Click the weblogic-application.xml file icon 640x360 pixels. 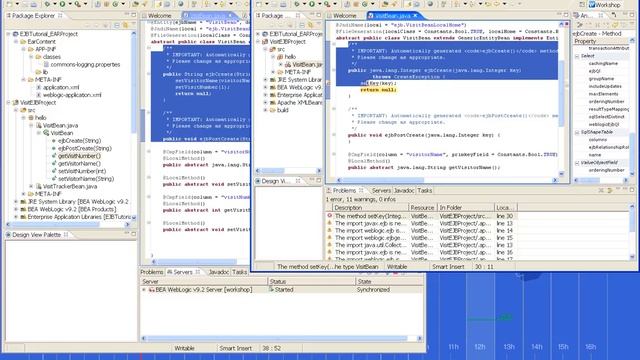coord(38,95)
